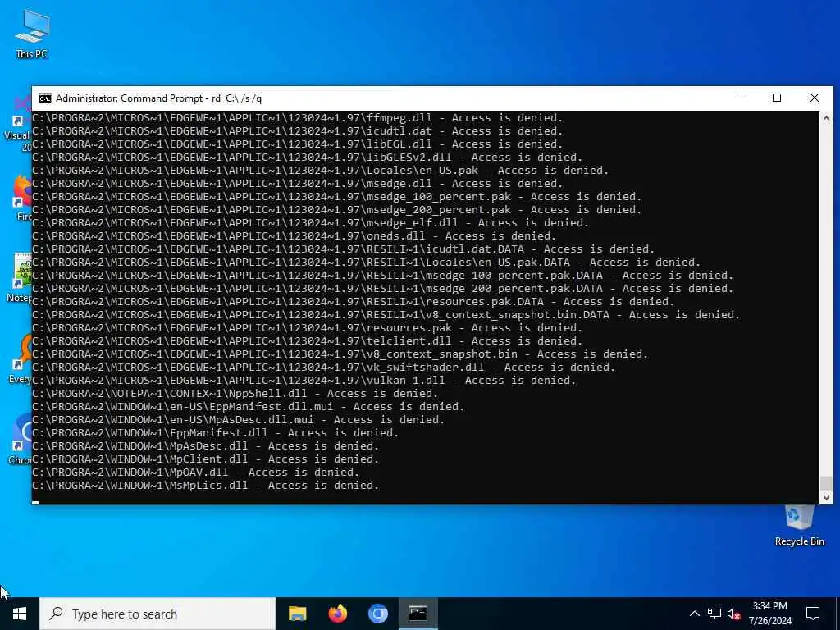Click the console vertical scrollbar thumb
The image size is (840, 630).
pos(826,482)
